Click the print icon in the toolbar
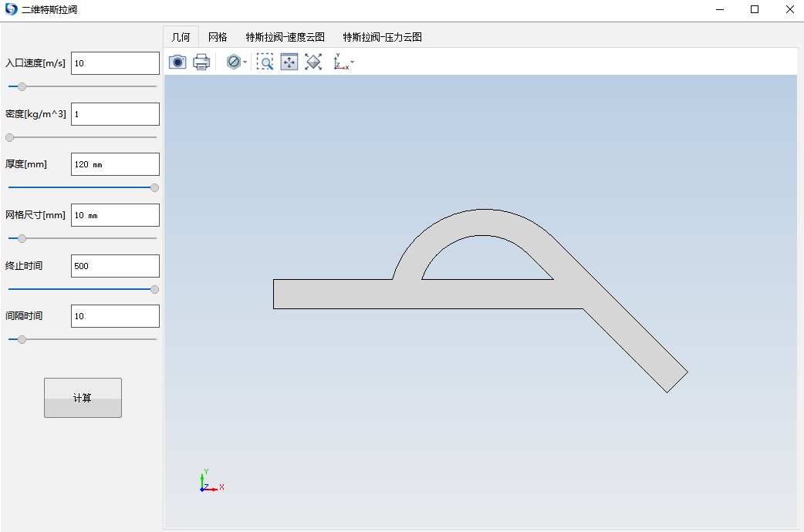The height and width of the screenshot is (532, 804). tap(201, 62)
